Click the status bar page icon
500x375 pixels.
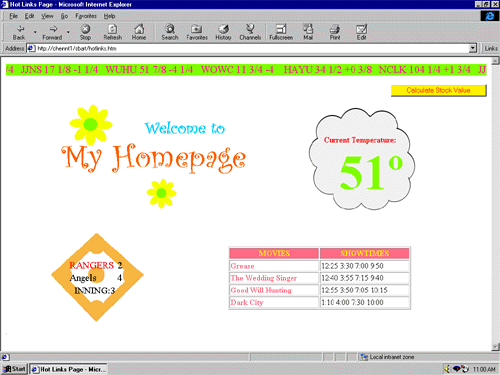5,357
